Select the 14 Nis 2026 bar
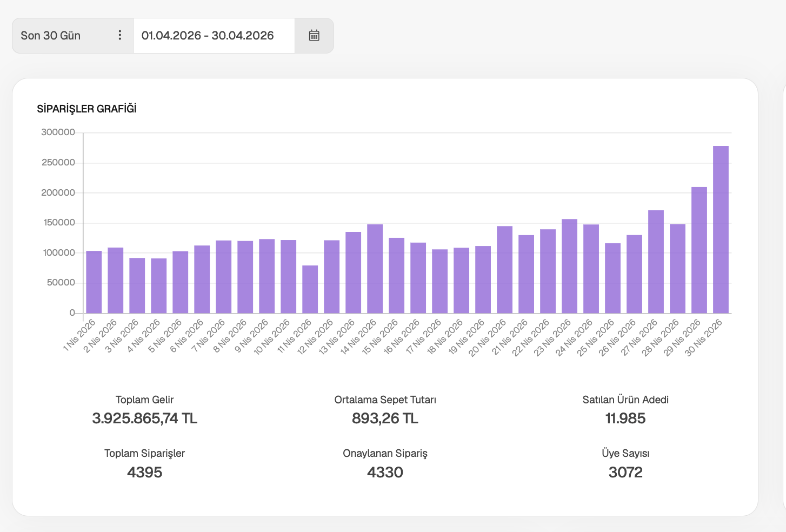786x532 pixels. tap(375, 269)
